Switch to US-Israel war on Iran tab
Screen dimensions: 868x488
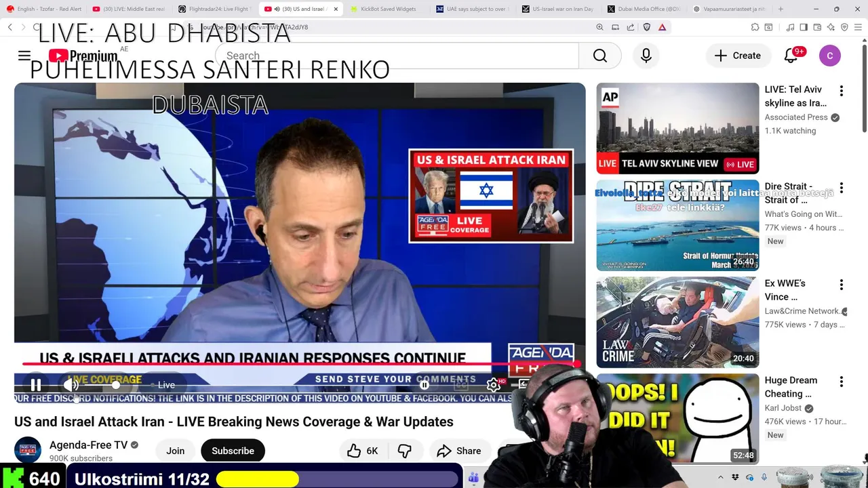(x=558, y=9)
